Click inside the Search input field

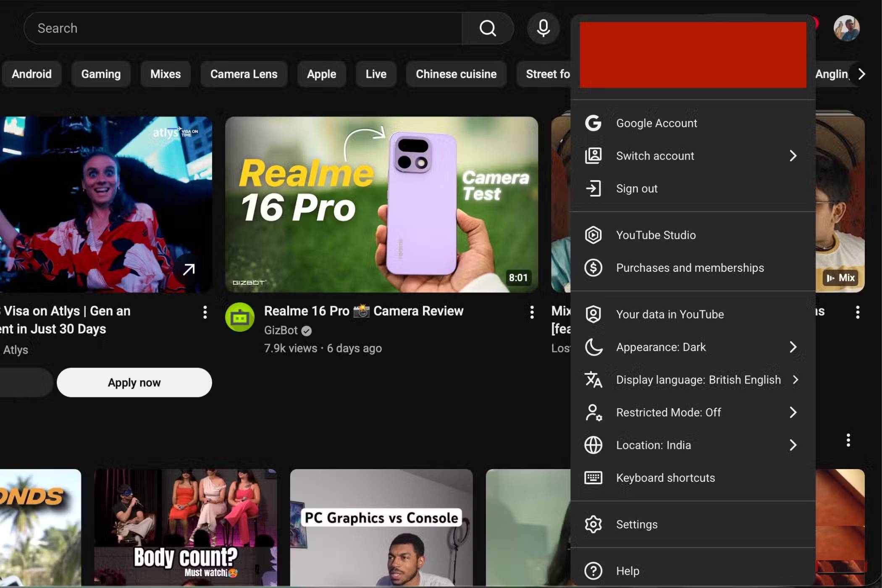(210, 28)
